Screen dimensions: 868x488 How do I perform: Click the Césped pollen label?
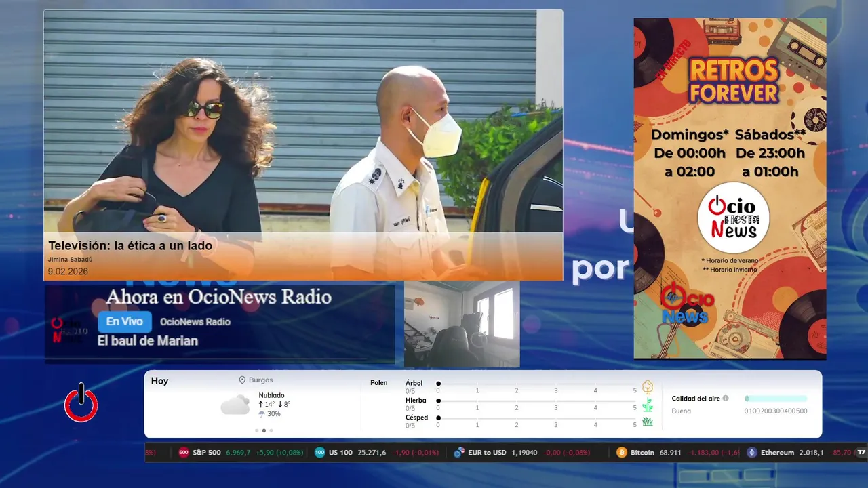416,418
